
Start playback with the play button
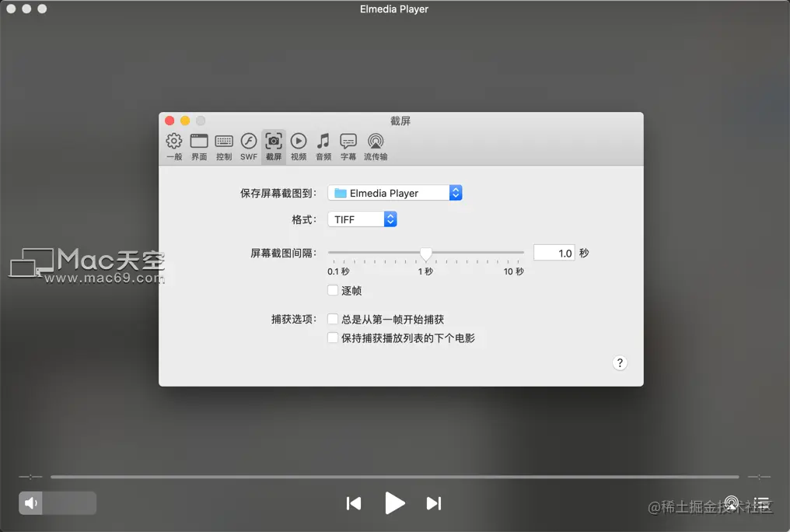[394, 502]
